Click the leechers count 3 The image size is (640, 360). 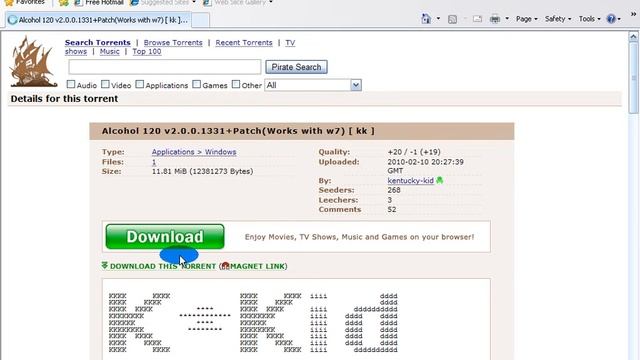pyautogui.click(x=390, y=200)
